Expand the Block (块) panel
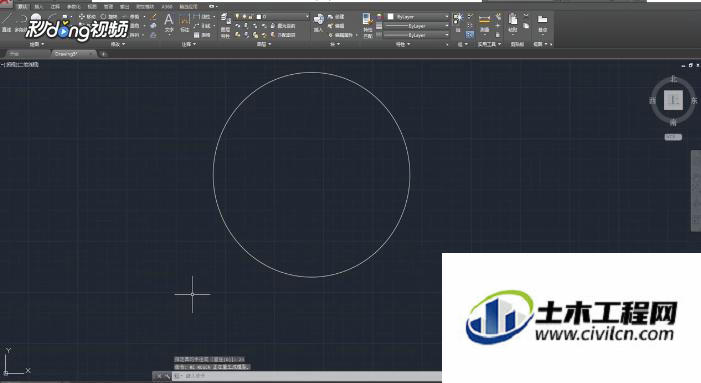The image size is (701, 383). click(x=335, y=44)
